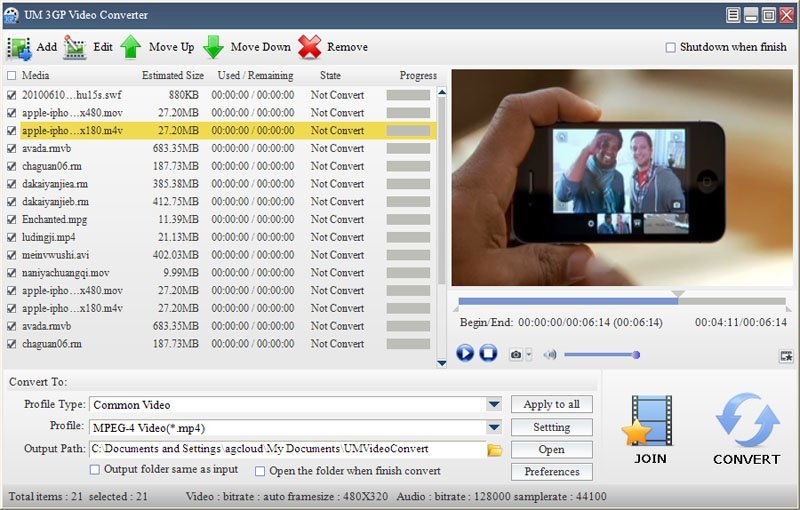Expand the Profile Type dropdown
Screen dimensions: 800x510
(494, 405)
